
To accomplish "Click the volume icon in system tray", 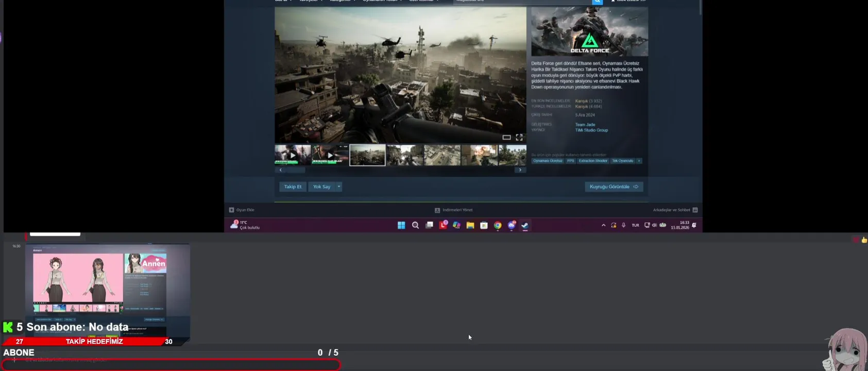I will 654,225.
